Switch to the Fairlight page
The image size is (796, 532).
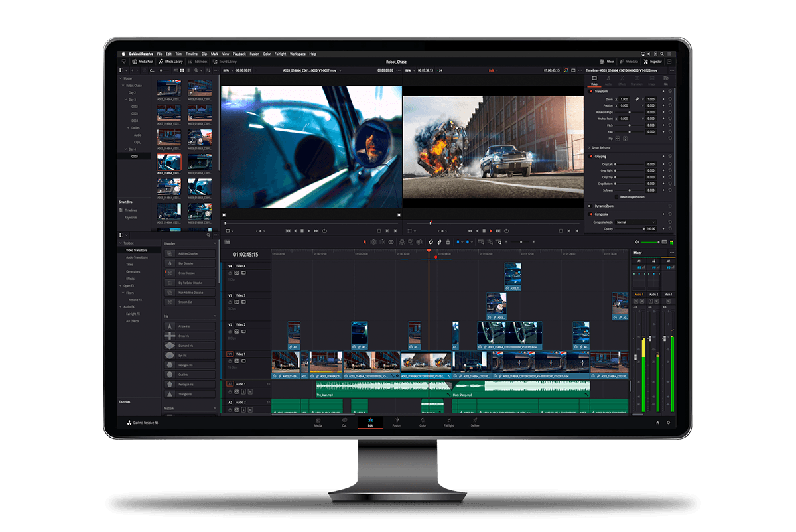(449, 422)
